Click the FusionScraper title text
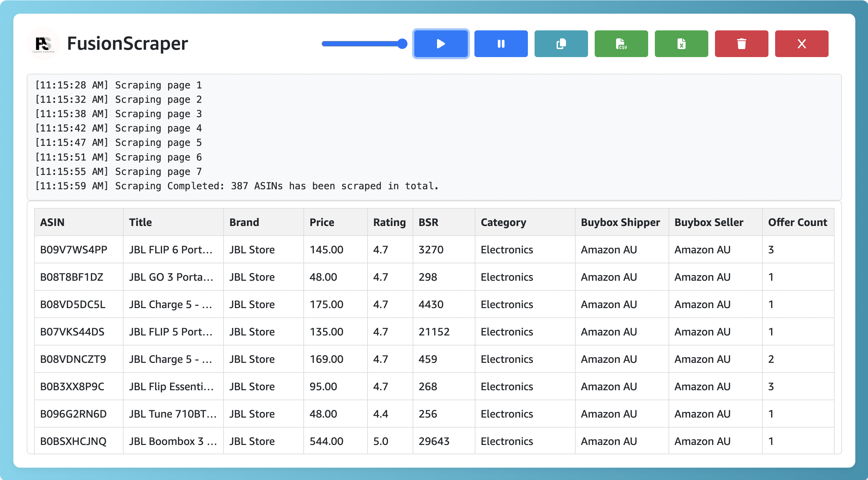This screenshot has height=480, width=868. (128, 44)
